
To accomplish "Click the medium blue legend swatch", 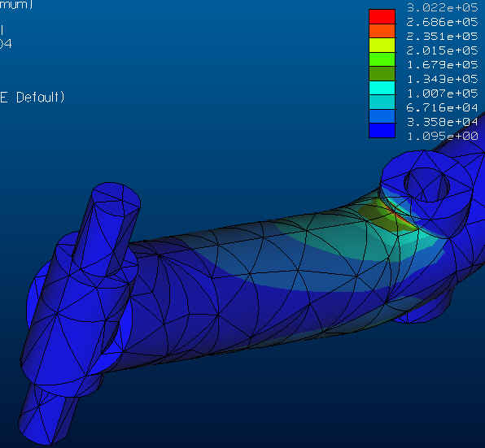I will pos(382,116).
